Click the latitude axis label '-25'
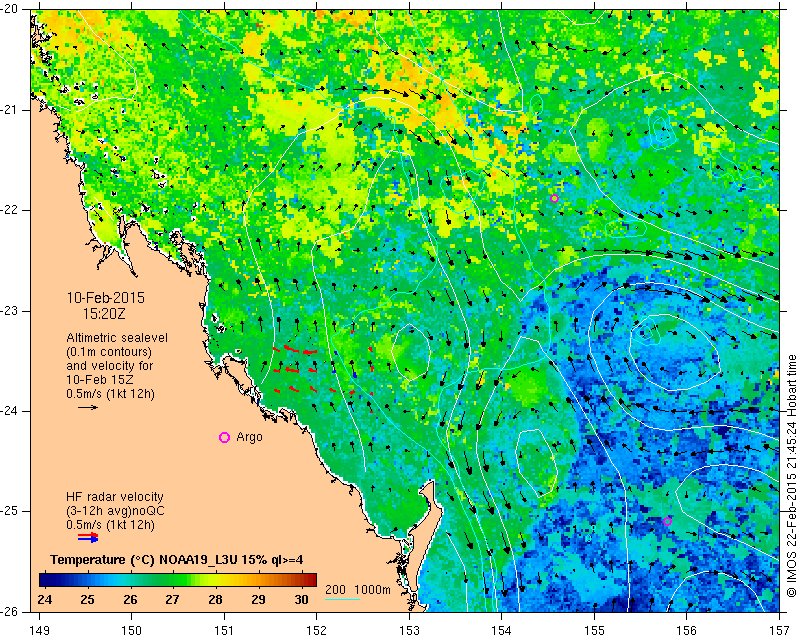Image resolution: width=800 pixels, height=640 pixels. click(x=9, y=511)
